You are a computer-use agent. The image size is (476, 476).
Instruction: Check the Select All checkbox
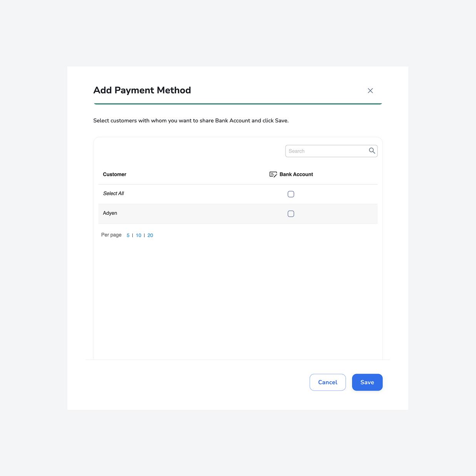click(291, 194)
